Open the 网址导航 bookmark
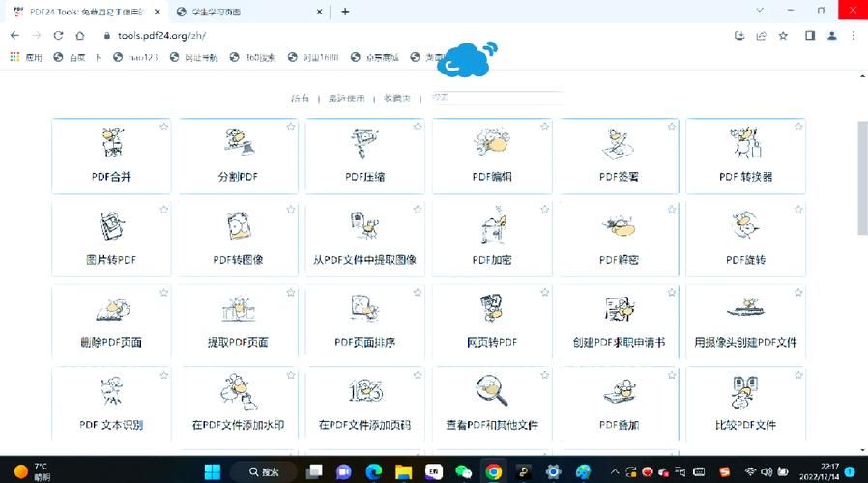The height and width of the screenshot is (483, 868). click(x=193, y=57)
